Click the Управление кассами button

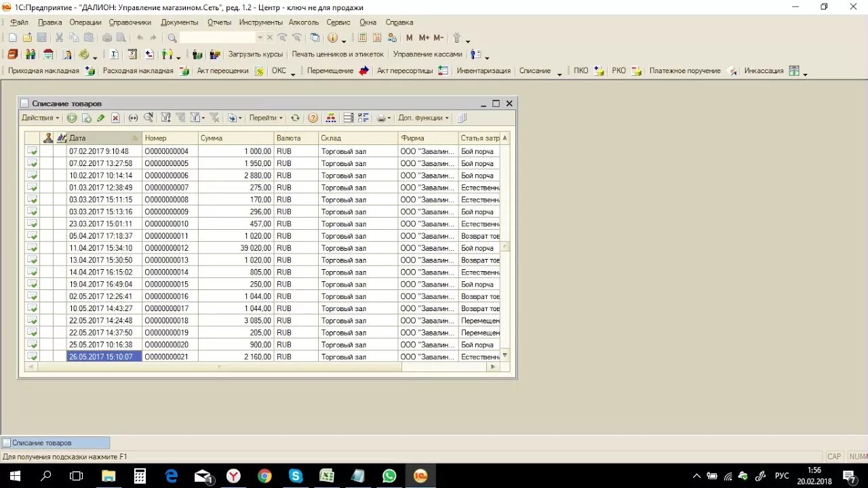[x=428, y=54]
